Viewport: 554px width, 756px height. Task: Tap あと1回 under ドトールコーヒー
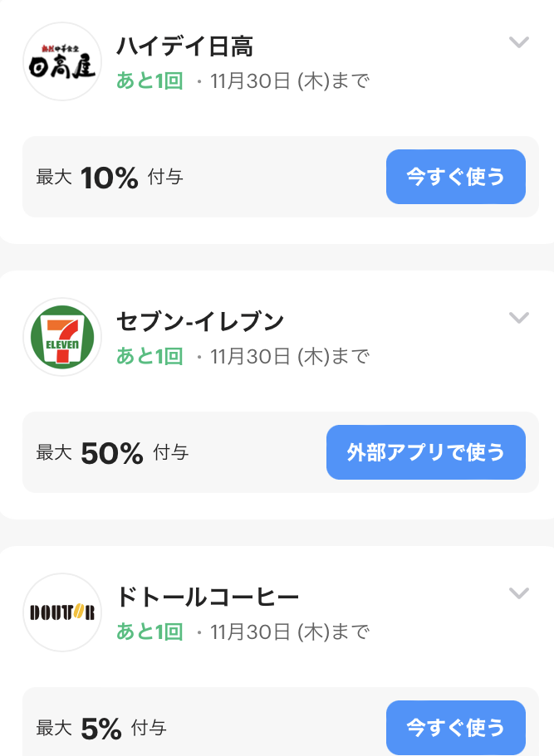[x=150, y=632]
